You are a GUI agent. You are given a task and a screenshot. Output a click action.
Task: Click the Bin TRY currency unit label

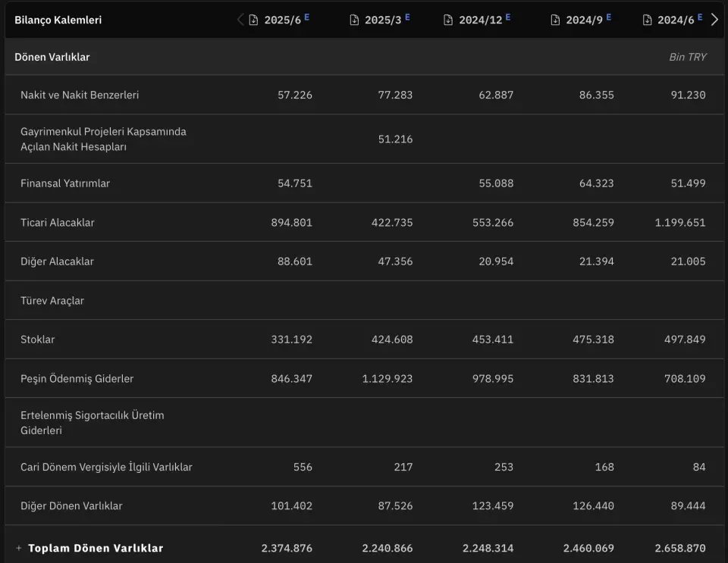[687, 58]
